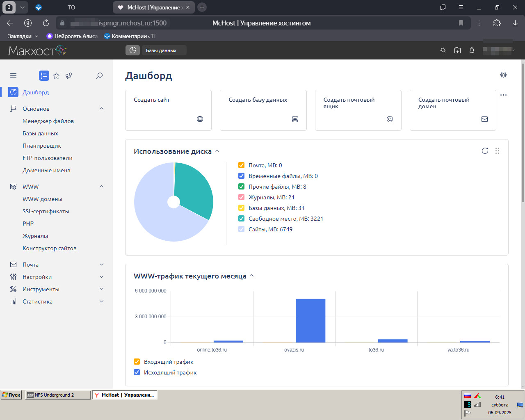
Task: Grab the disk usage widget drag handle
Action: coord(497,151)
